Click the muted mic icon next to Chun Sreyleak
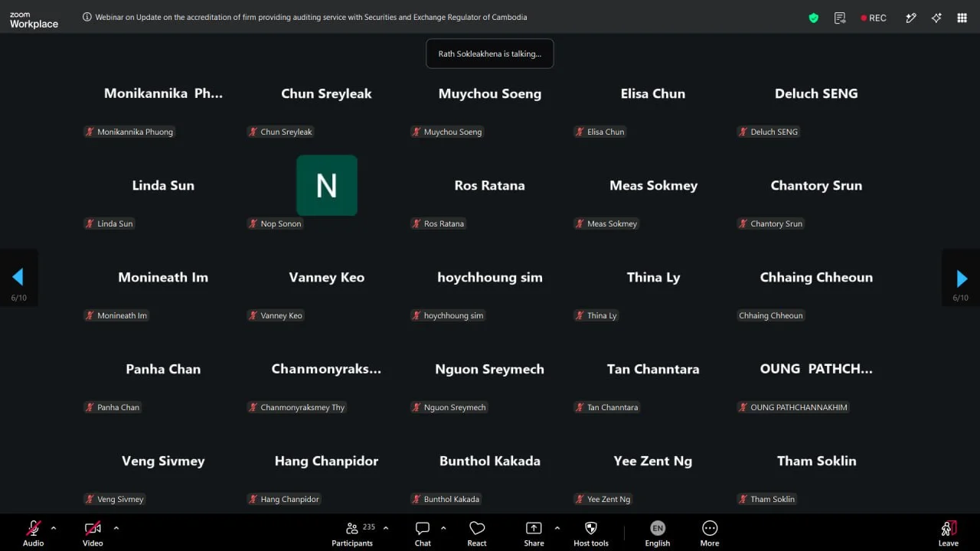 253,132
